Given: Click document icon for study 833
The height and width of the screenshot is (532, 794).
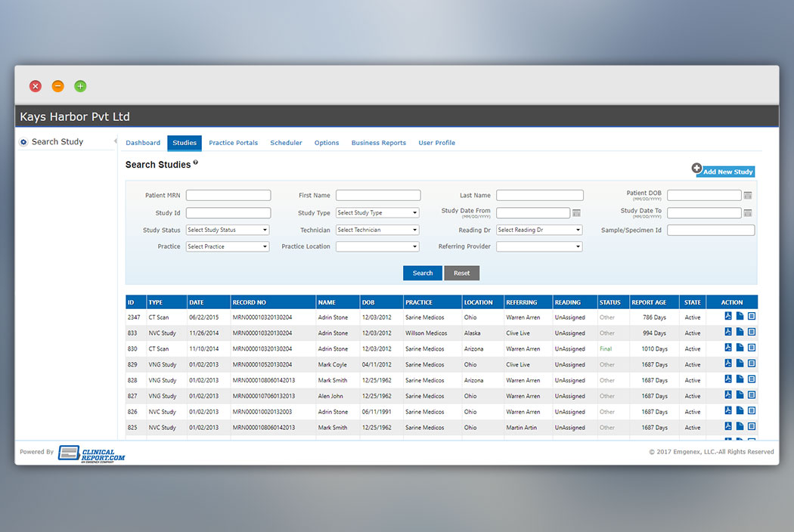Looking at the screenshot, I should pos(740,332).
